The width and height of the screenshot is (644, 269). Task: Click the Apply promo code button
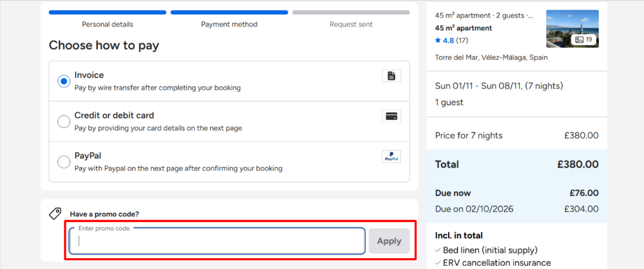coord(389,241)
